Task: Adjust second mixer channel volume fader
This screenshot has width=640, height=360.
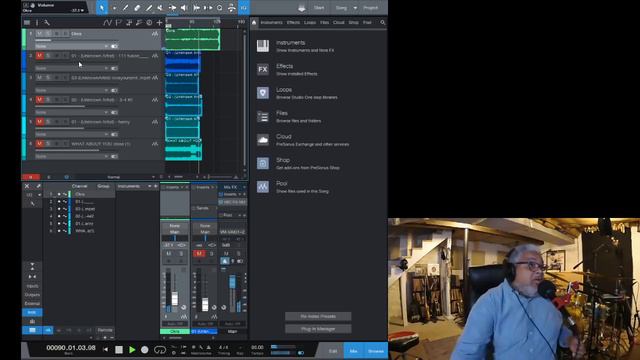Action: click(205, 304)
